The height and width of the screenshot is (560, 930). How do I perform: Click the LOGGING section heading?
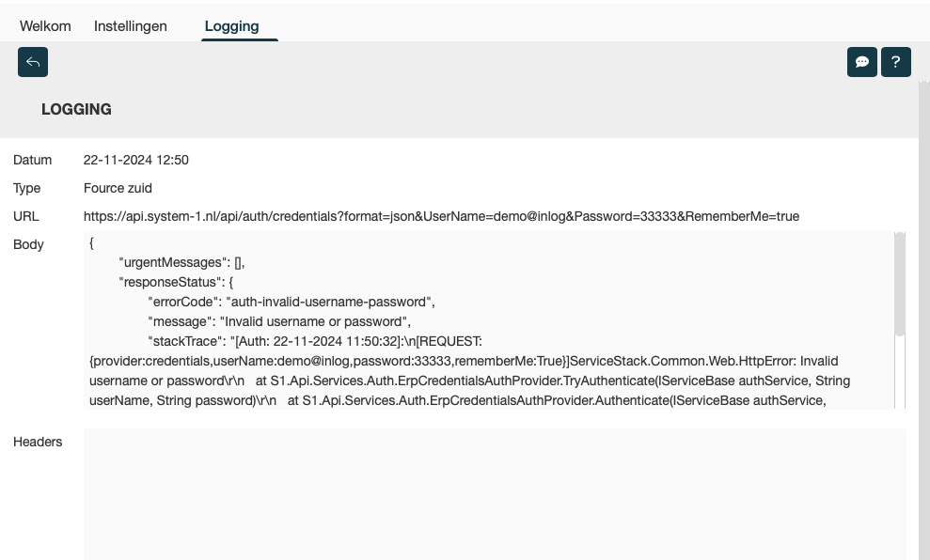[76, 109]
